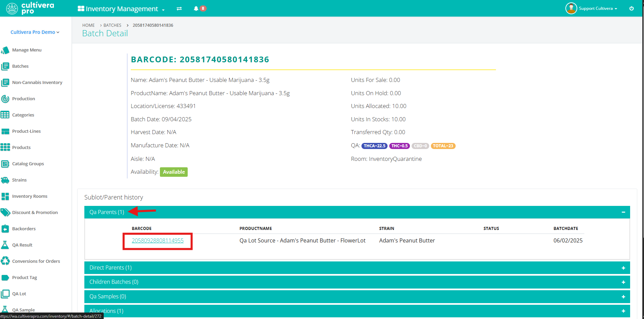Open Product Tag in the sidebar
This screenshot has width=644, height=319.
click(24, 278)
